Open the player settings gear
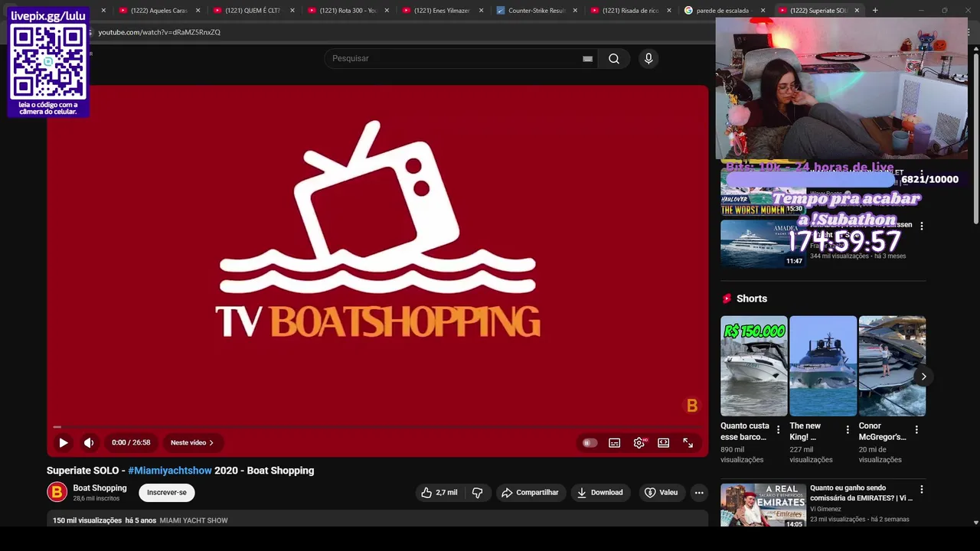 click(639, 442)
